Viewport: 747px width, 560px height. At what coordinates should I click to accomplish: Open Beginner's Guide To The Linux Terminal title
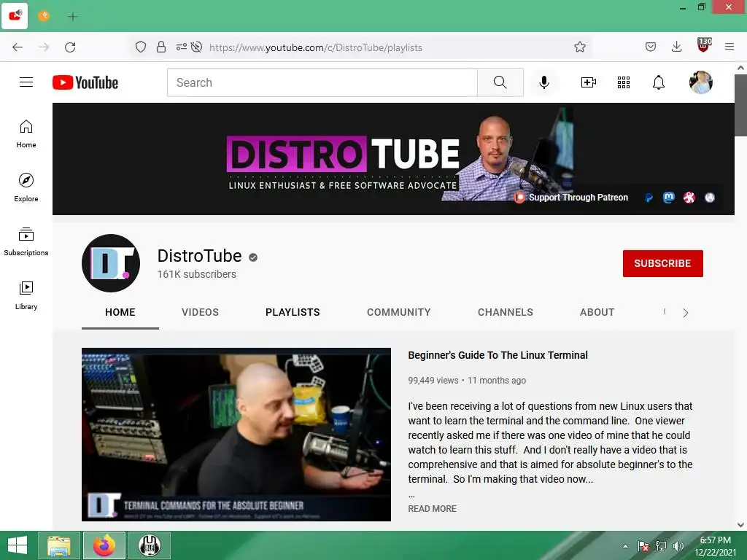tap(498, 355)
